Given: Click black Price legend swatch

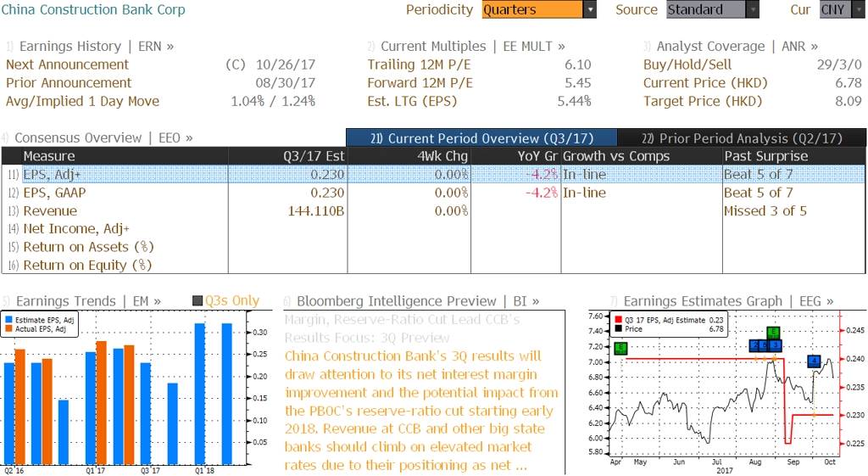Looking at the screenshot, I should click(618, 328).
